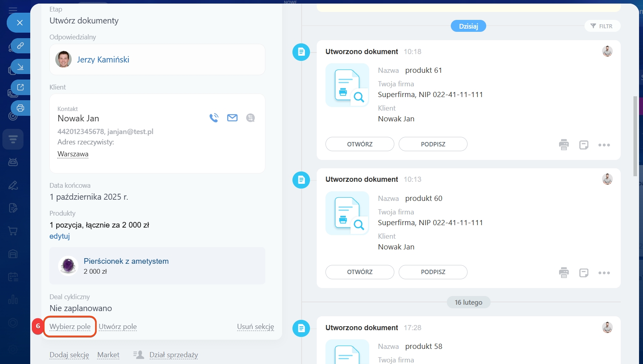The height and width of the screenshot is (364, 643).
Task: Click the Dzisiaj date label
Action: pyautogui.click(x=468, y=26)
